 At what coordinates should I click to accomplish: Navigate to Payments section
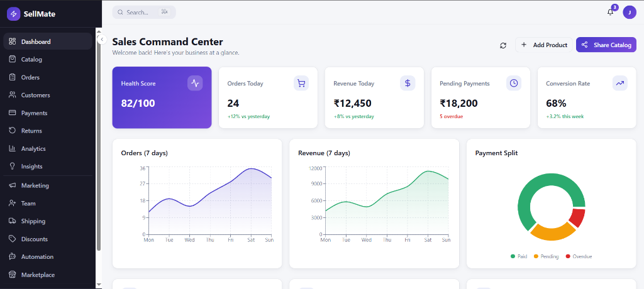(48, 113)
